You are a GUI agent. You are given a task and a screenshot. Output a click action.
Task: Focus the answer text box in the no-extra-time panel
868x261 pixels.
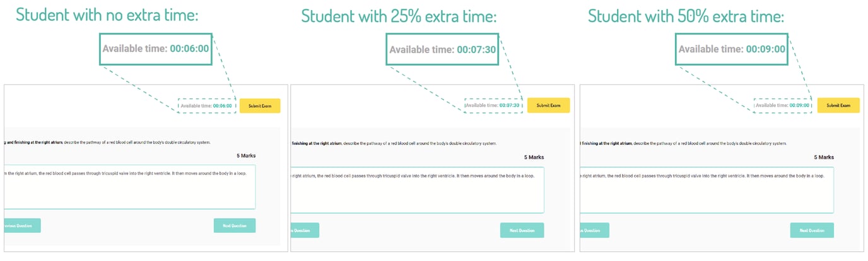[x=129, y=188]
